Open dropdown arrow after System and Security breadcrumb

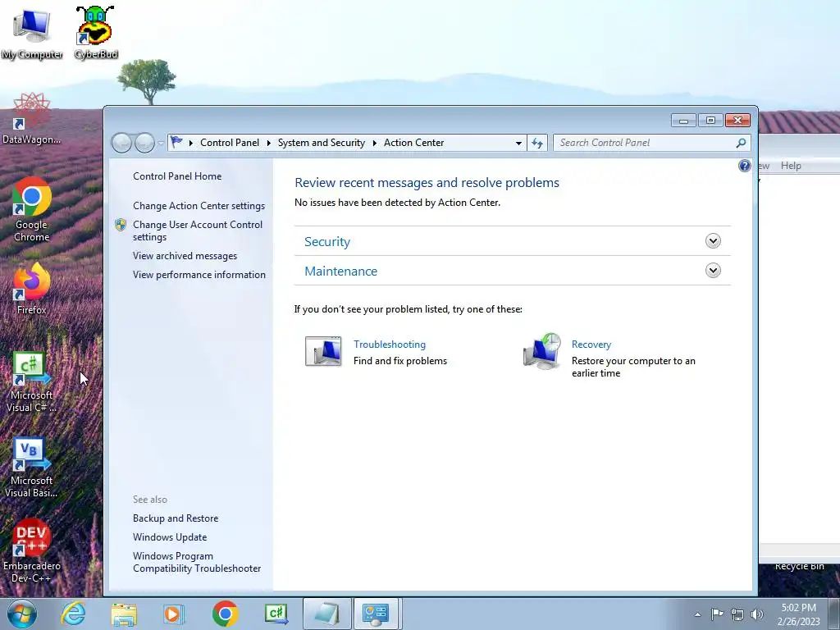pos(374,143)
